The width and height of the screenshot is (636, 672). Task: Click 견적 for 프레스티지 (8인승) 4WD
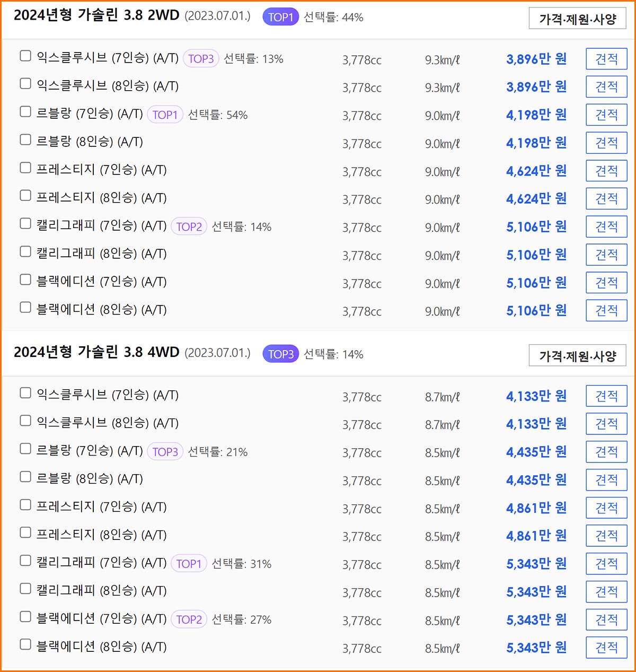click(x=606, y=535)
